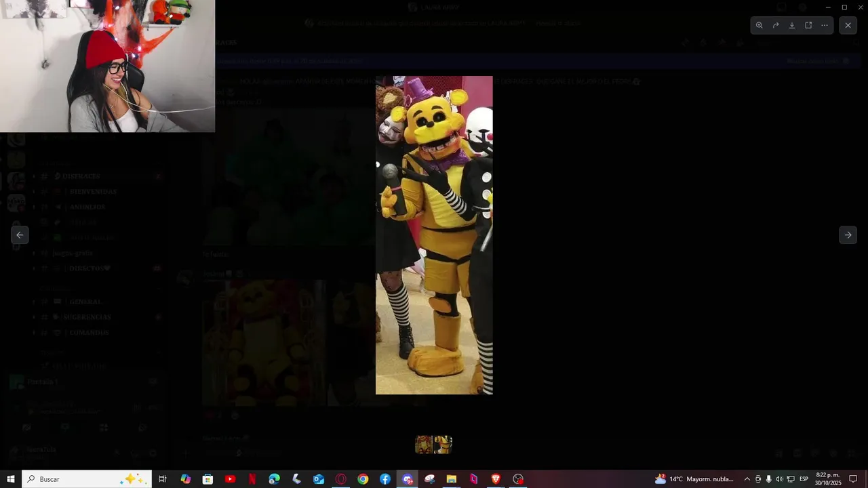Screen dimensions: 868x488
Task: Open Task View from the taskbar
Action: coord(163,479)
